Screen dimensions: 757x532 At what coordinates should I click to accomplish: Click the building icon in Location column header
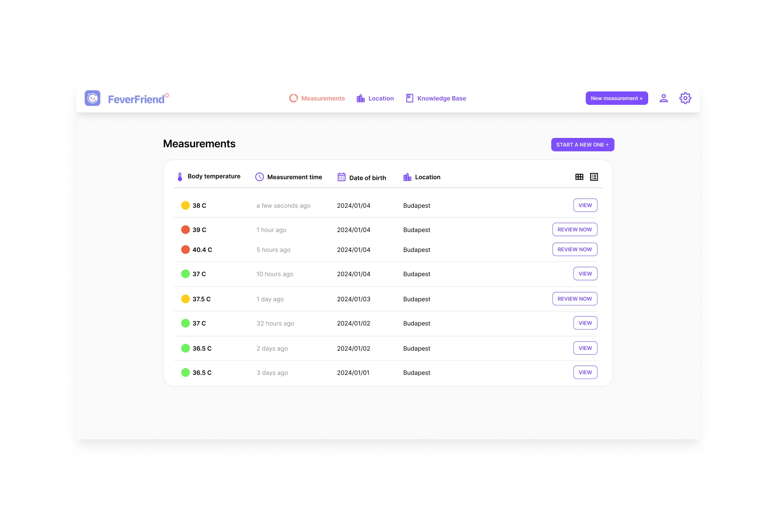pyautogui.click(x=407, y=177)
